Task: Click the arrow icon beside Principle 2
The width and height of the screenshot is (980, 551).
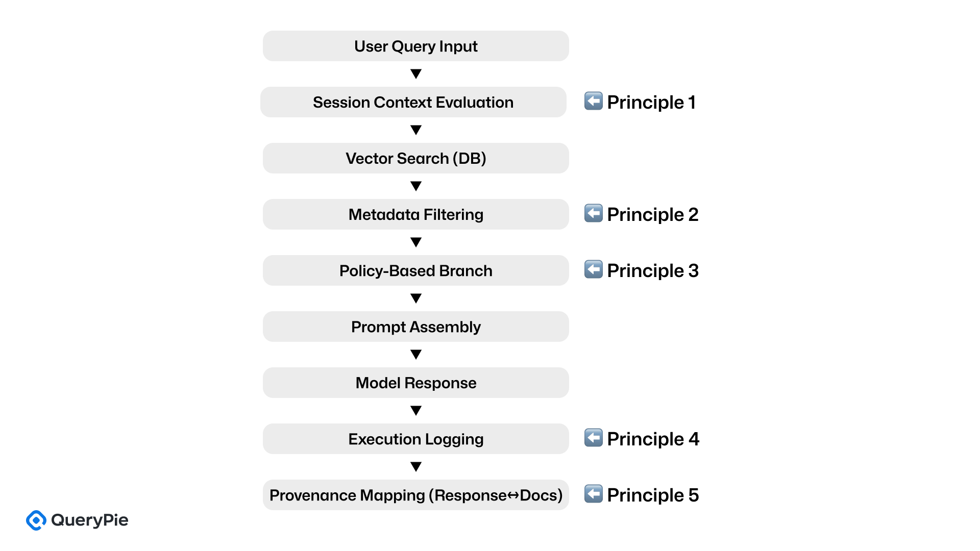Action: pos(593,213)
